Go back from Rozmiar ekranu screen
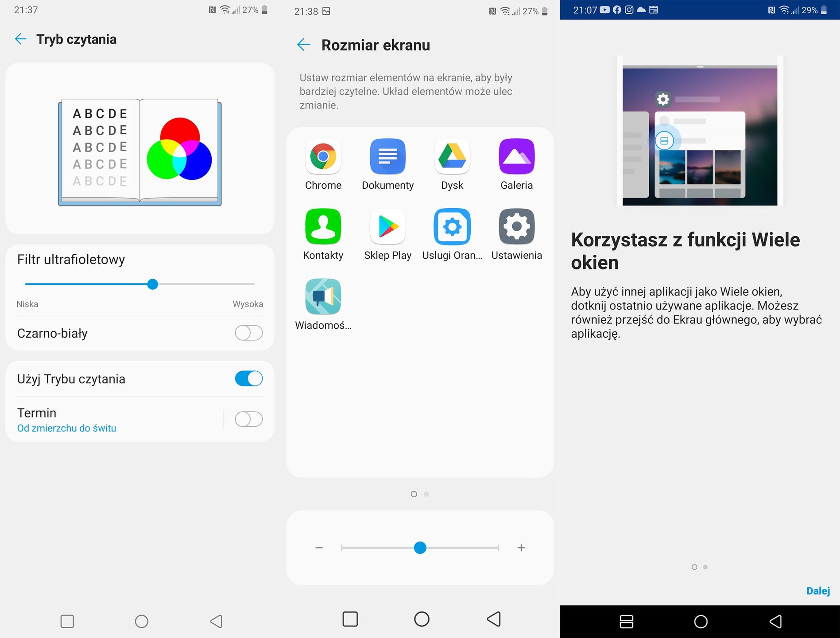 click(303, 45)
